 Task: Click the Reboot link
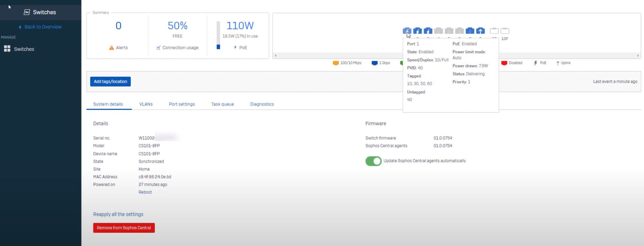(145, 192)
